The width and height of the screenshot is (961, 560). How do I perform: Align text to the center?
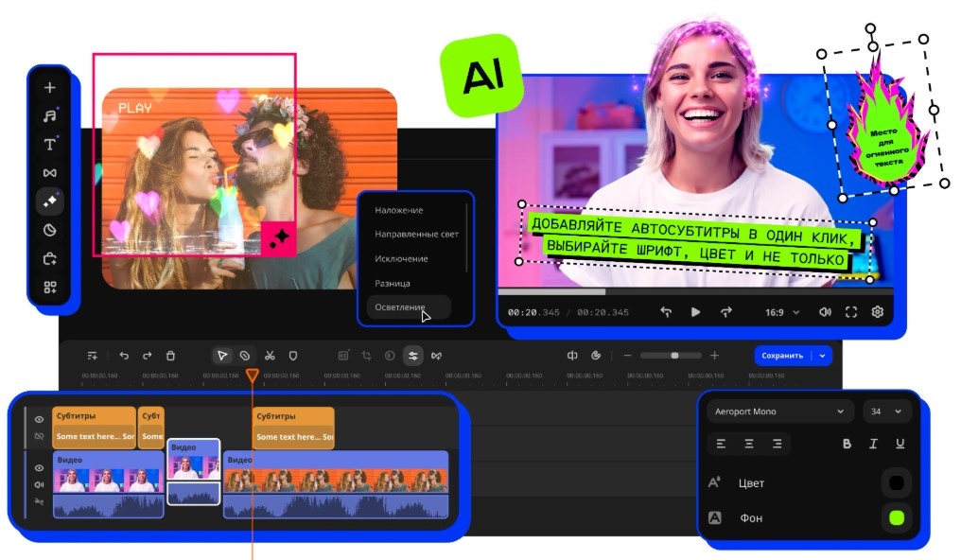pos(749,444)
